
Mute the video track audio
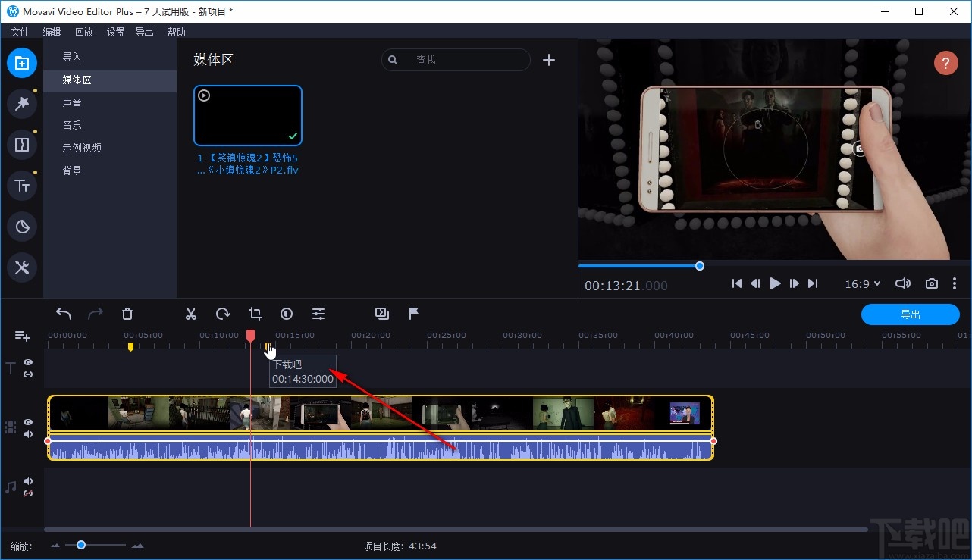click(28, 434)
